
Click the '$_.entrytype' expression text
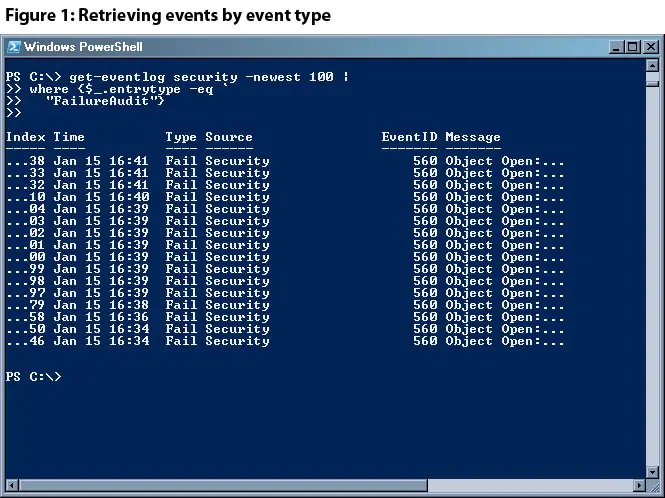(133, 89)
